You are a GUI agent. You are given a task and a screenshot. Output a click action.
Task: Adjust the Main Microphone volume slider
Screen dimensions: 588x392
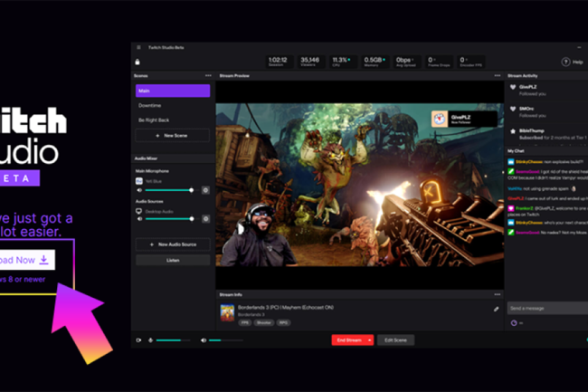coord(172,190)
